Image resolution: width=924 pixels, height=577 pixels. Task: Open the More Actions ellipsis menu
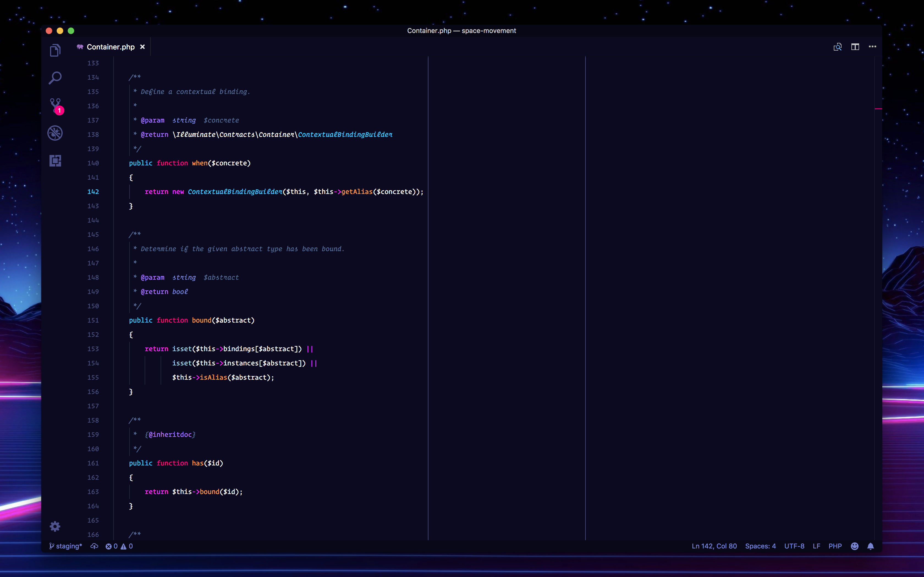873,46
